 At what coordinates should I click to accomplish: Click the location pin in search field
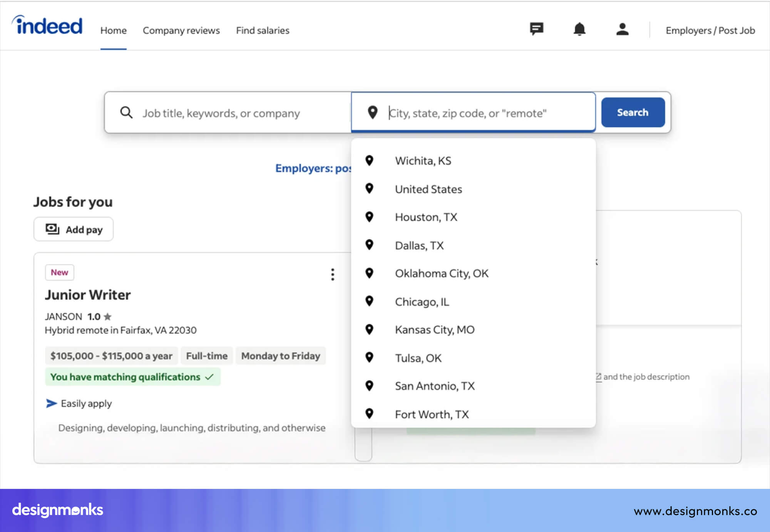[x=372, y=112]
